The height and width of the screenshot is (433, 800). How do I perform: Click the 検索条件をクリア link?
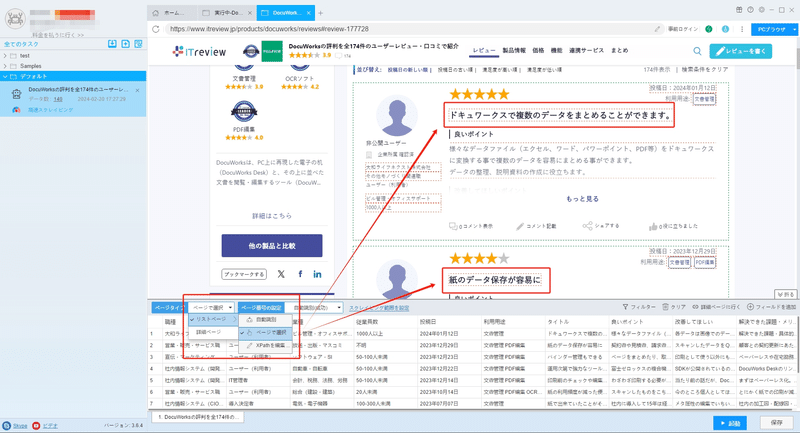click(x=705, y=69)
